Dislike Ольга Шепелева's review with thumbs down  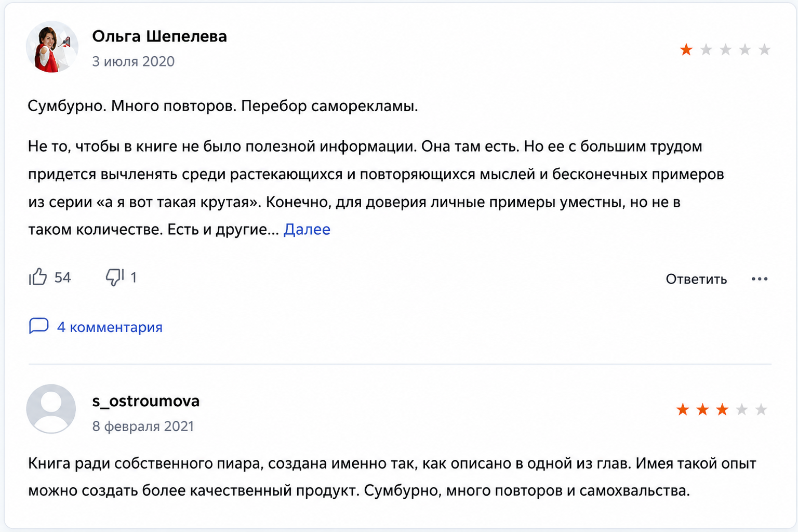[114, 277]
